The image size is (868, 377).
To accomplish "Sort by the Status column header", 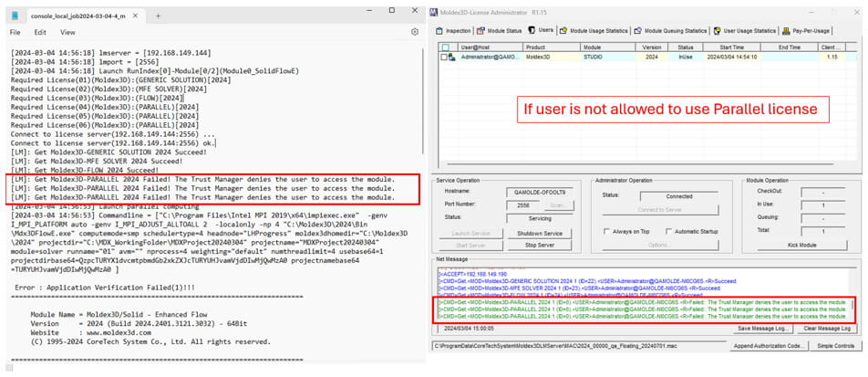I will (x=686, y=47).
